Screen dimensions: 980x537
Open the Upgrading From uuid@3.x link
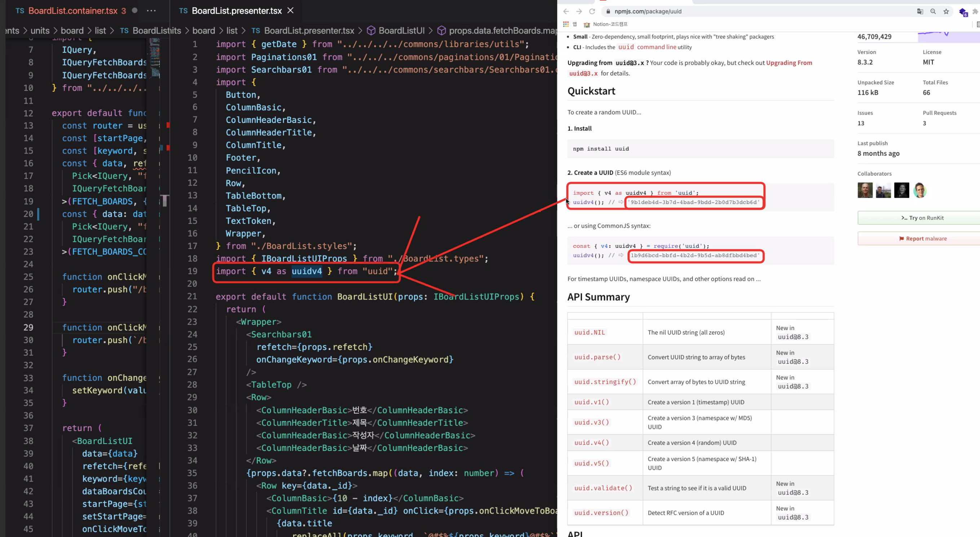click(789, 63)
